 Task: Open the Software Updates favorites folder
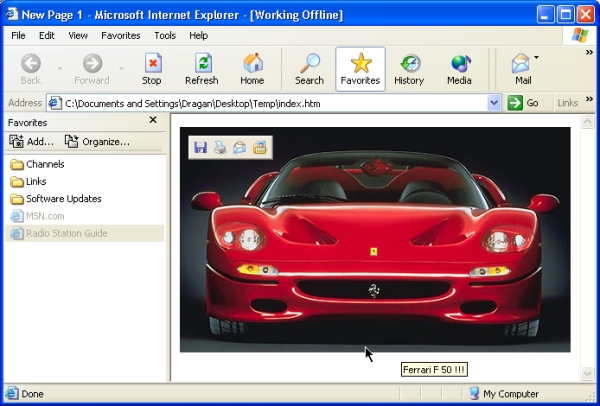point(63,199)
